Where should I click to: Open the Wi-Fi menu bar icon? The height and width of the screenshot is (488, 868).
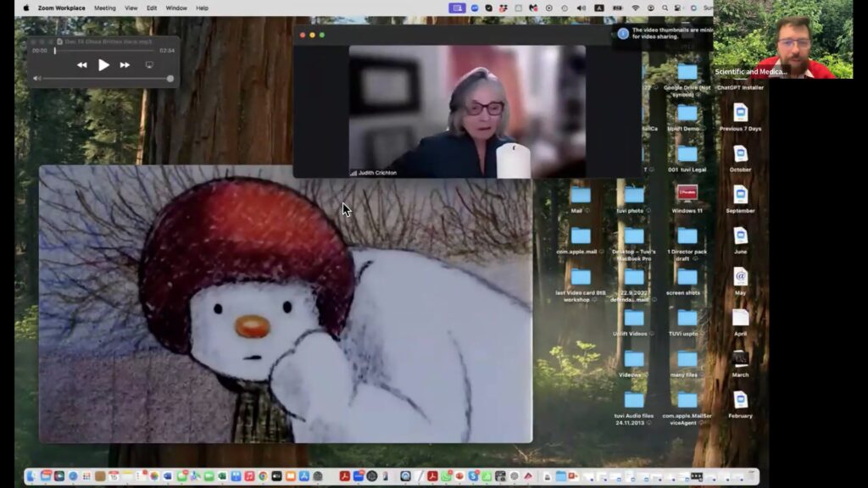pyautogui.click(x=636, y=8)
